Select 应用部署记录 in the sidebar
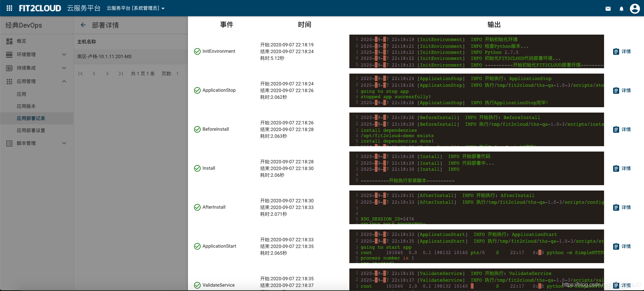Viewport: 644px width, 291px height. click(x=37, y=118)
